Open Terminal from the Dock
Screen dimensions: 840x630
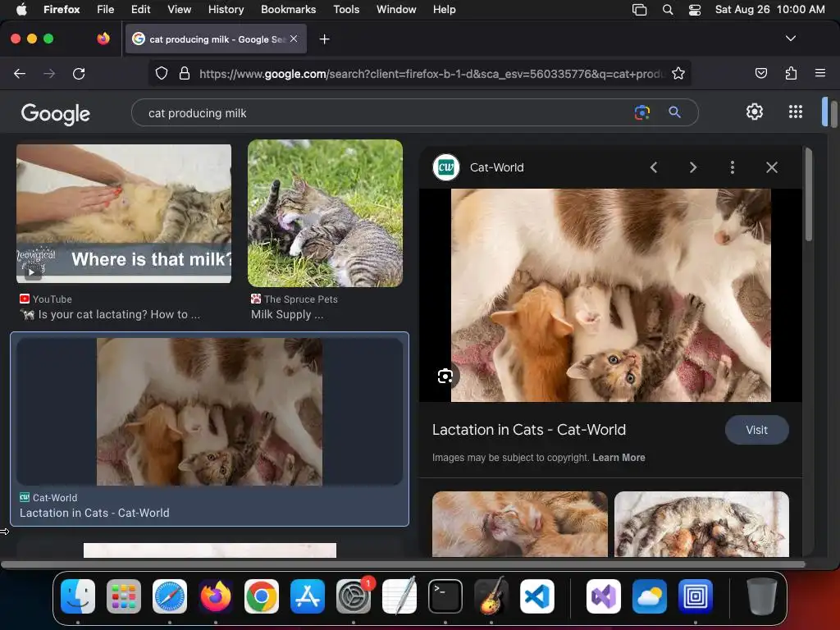pyautogui.click(x=445, y=596)
